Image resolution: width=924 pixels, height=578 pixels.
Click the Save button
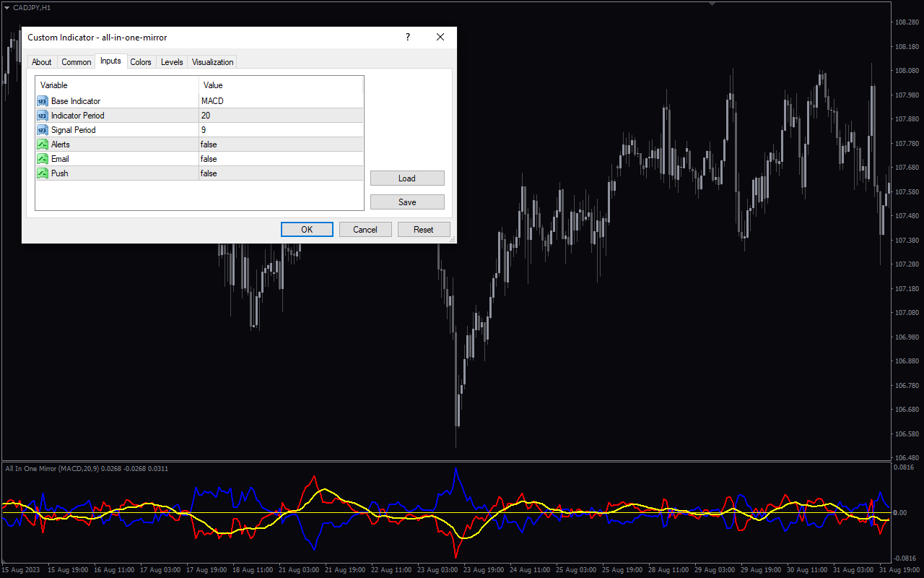tap(407, 202)
